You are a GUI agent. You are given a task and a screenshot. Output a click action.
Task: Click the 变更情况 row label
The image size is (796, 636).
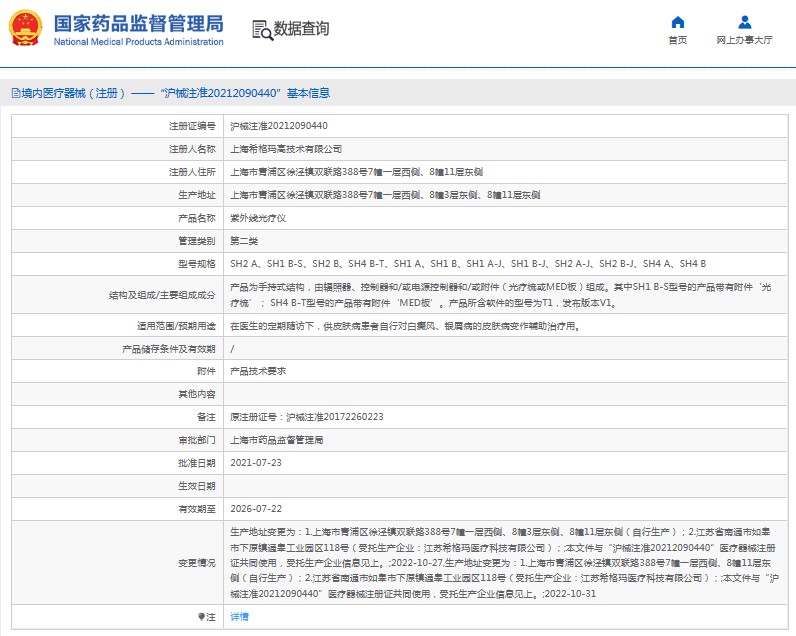coord(197,563)
